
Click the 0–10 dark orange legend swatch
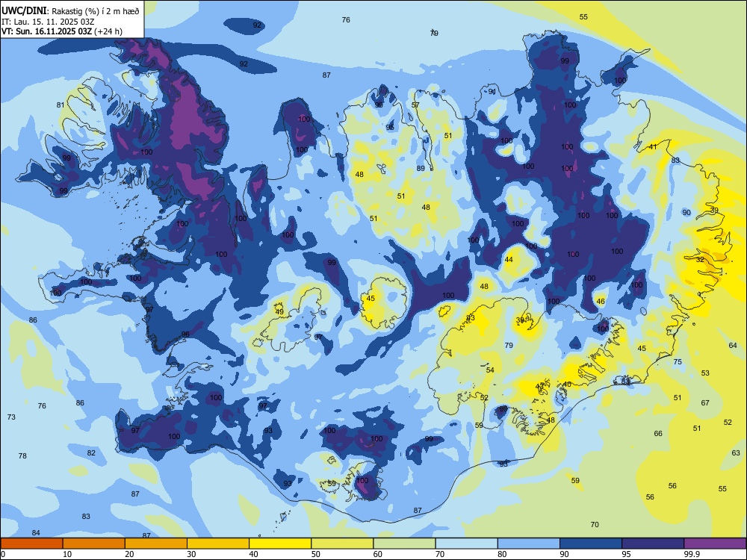click(x=31, y=544)
